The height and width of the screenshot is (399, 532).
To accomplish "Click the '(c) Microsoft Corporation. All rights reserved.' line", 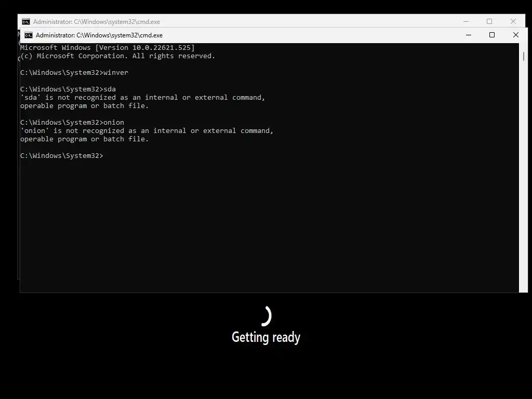I will 118,56.
